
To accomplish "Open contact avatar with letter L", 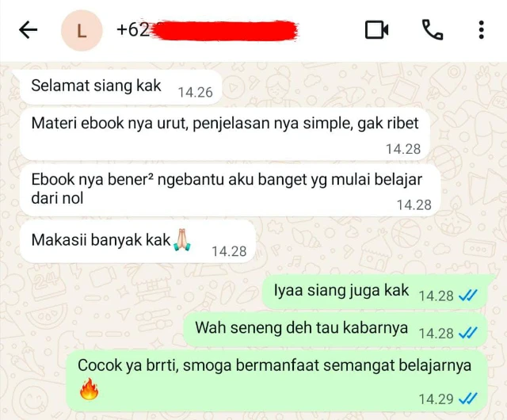I will pyautogui.click(x=82, y=30).
